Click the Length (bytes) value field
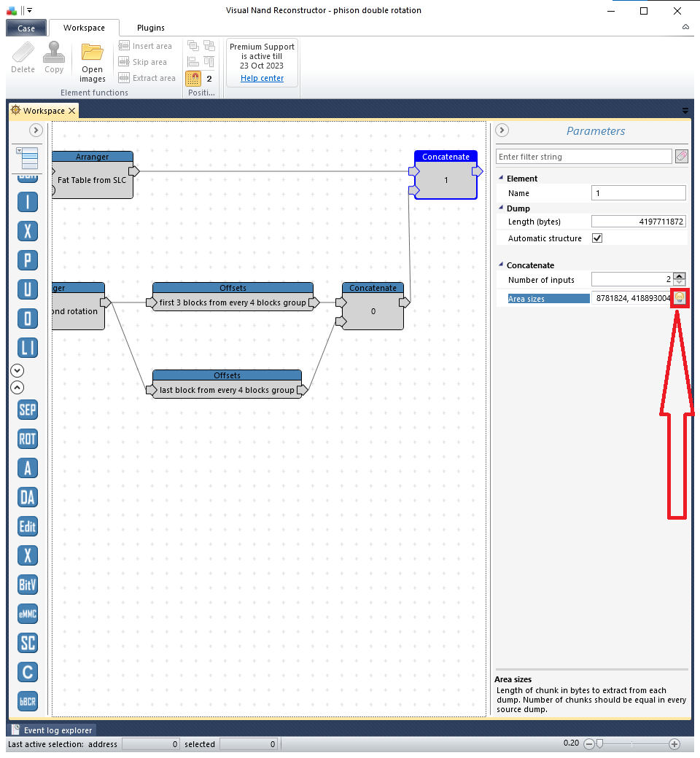Screen dimensions: 700x758 click(x=638, y=222)
